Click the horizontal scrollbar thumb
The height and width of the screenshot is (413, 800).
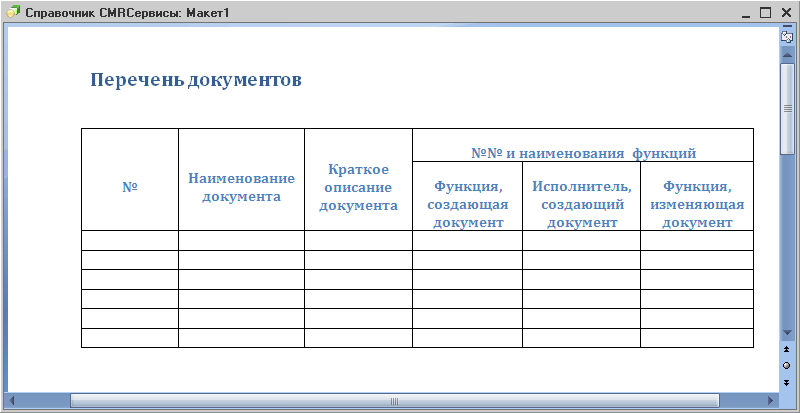pyautogui.click(x=394, y=401)
